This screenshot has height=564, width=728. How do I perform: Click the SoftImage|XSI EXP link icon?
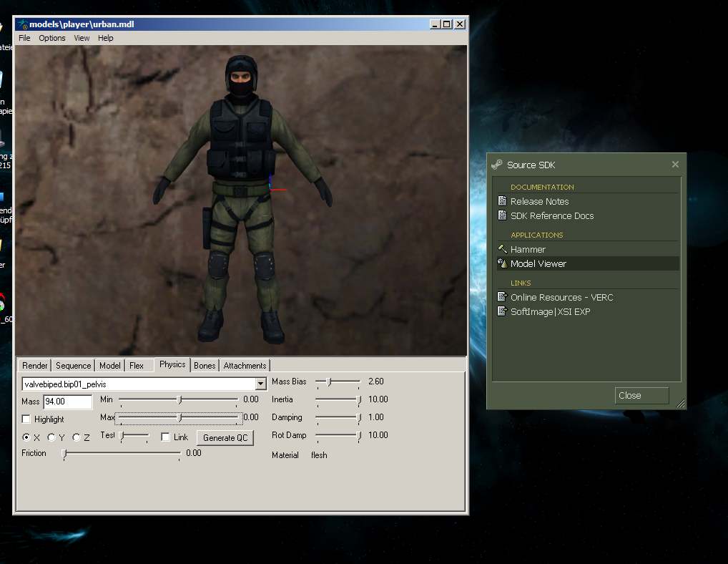point(502,311)
